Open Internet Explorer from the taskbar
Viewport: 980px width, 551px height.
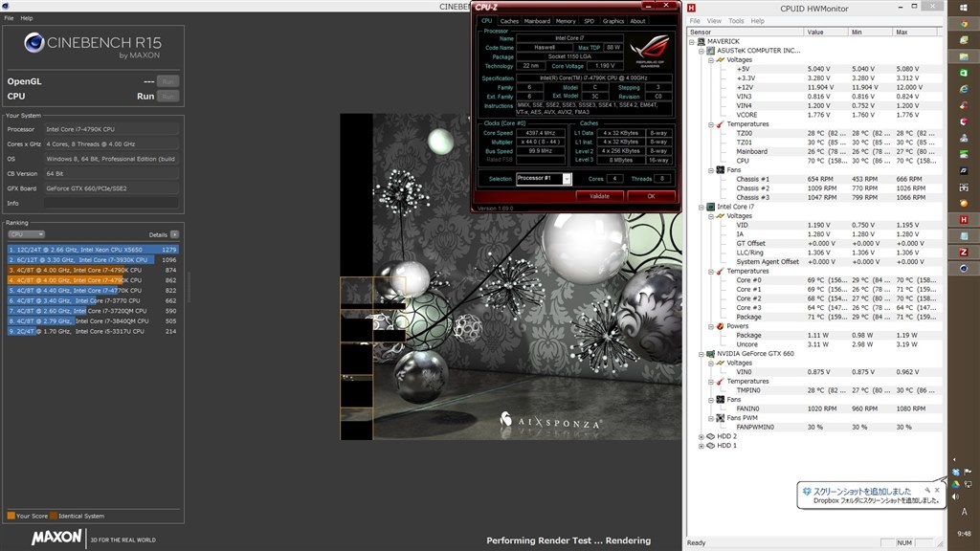tap(964, 89)
